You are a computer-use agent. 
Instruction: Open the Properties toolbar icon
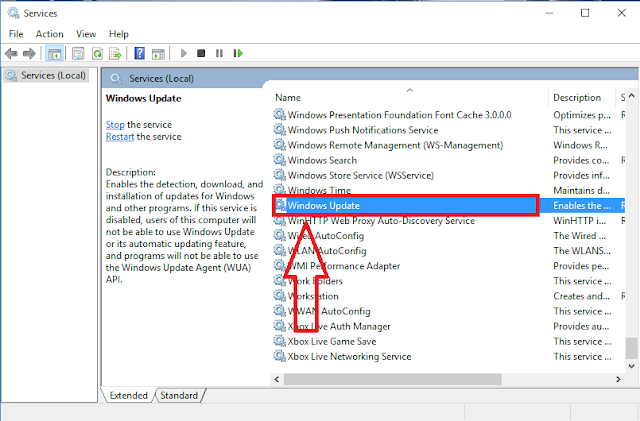pos(78,53)
